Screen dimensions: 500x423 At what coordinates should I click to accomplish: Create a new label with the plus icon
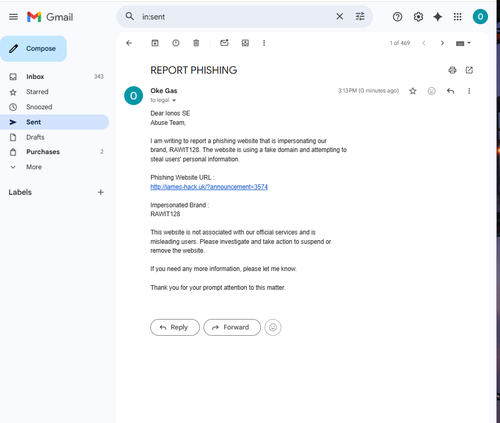pos(100,192)
